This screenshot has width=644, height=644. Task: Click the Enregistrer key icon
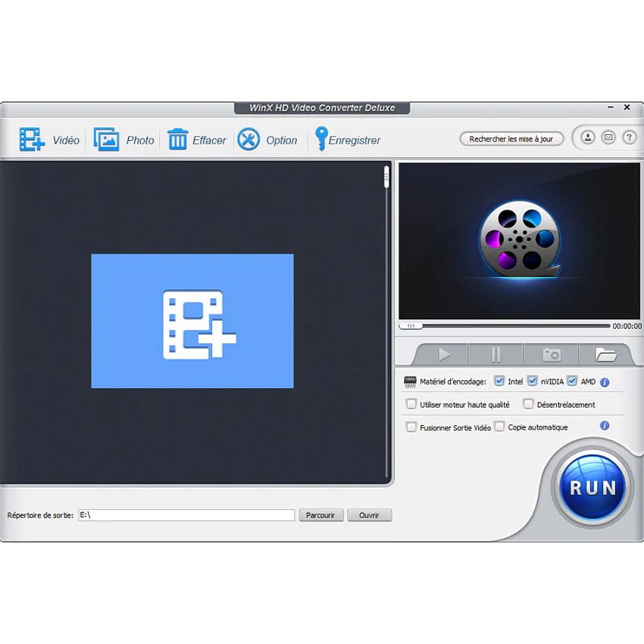[320, 139]
